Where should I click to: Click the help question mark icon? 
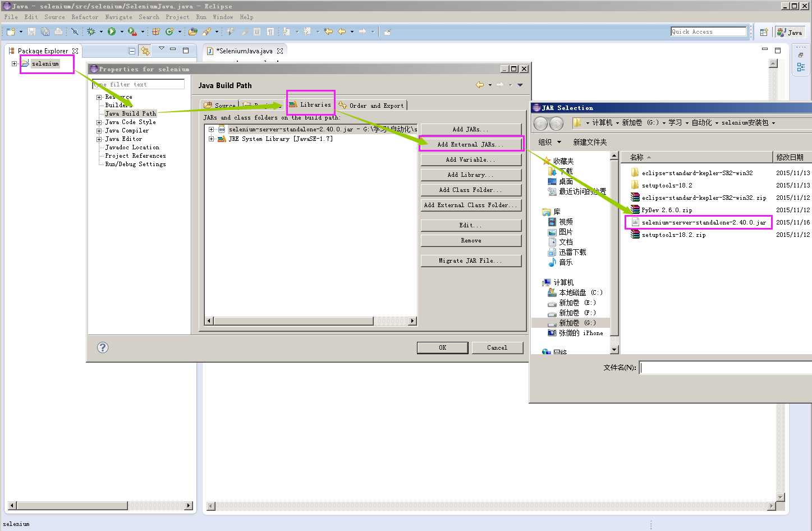[103, 347]
